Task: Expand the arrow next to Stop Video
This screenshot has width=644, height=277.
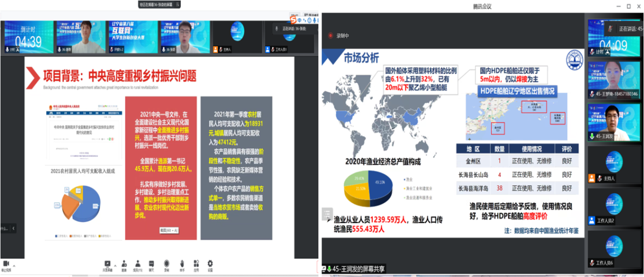Action: [x=14, y=266]
